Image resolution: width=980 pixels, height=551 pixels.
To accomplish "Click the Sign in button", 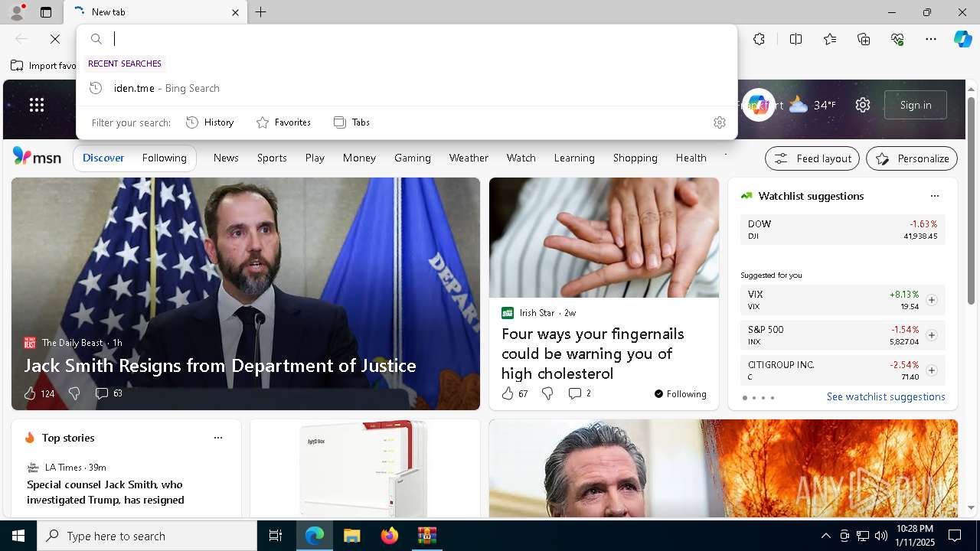I will (916, 105).
